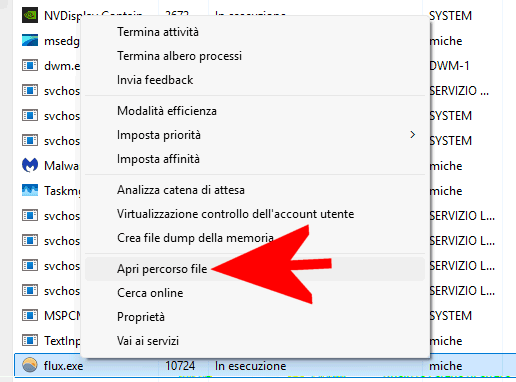Viewport: 516px width, 382px height.
Task: Choose Cerca online from the menu
Action: [x=255, y=293]
